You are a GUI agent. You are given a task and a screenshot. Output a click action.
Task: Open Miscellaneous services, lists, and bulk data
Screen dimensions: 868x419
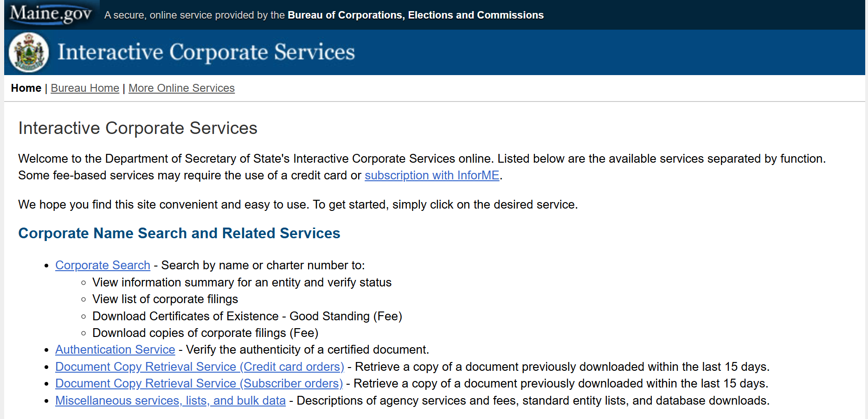pos(170,400)
